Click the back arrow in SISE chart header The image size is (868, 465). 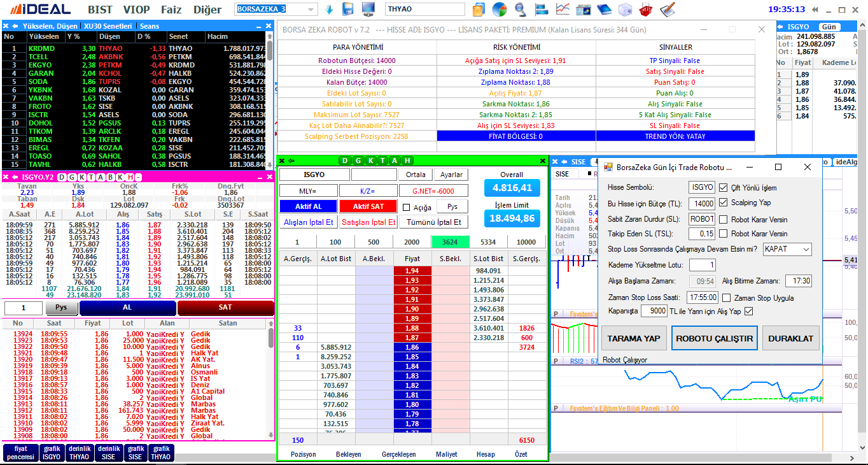[564, 162]
